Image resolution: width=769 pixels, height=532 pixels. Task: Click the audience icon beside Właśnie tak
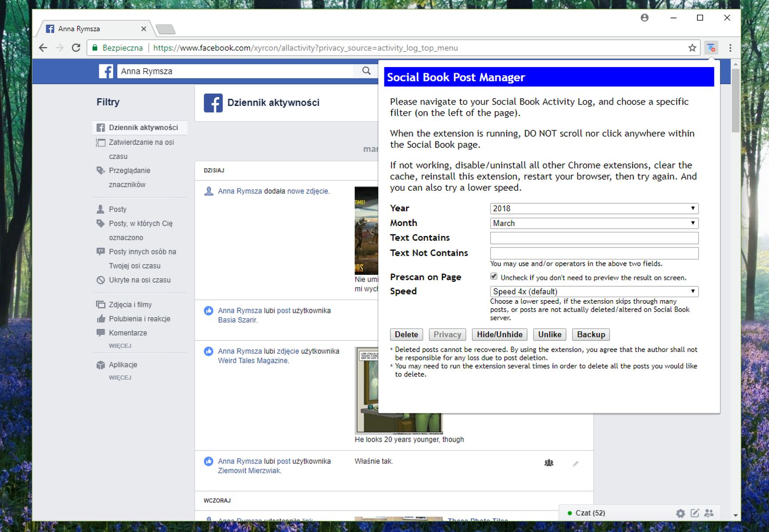(549, 463)
